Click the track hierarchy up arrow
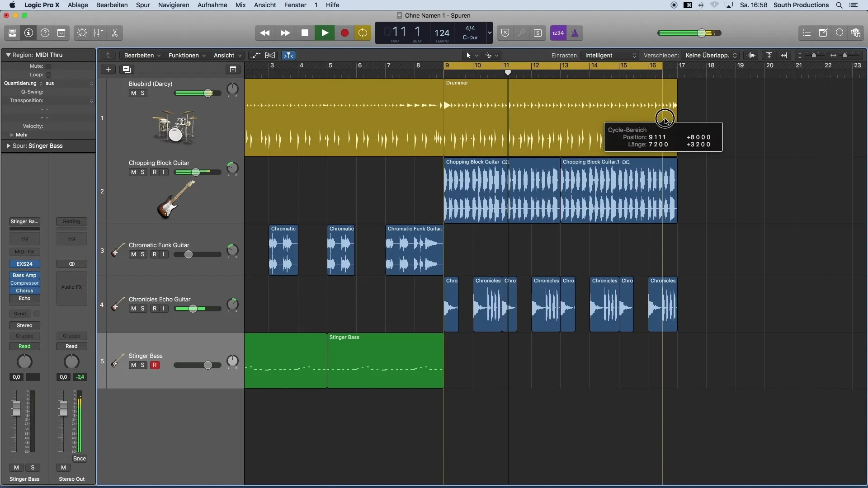Viewport: 868px width, 488px height. pyautogui.click(x=108, y=55)
